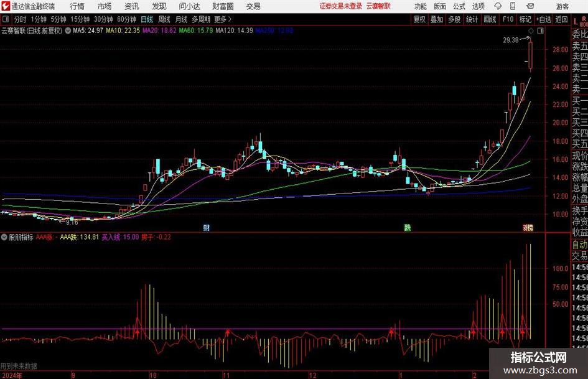
Task: Switch to 分时 chart tab
Action: coord(21,19)
